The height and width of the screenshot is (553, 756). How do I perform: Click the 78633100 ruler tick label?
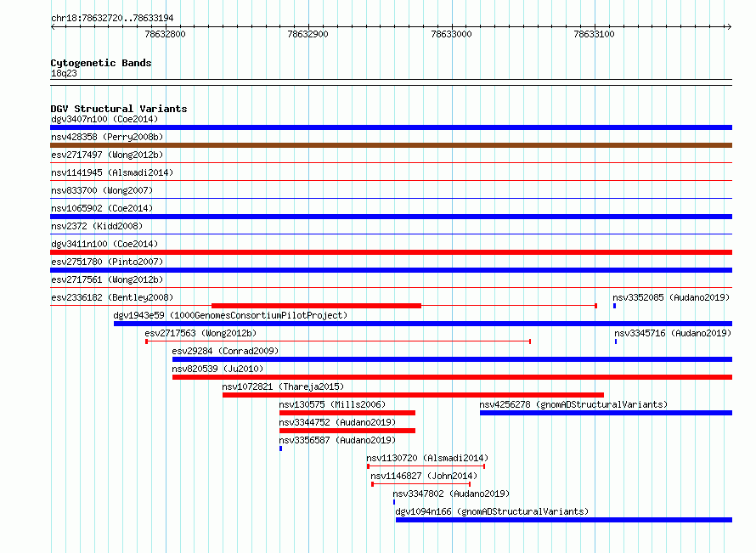click(x=594, y=34)
